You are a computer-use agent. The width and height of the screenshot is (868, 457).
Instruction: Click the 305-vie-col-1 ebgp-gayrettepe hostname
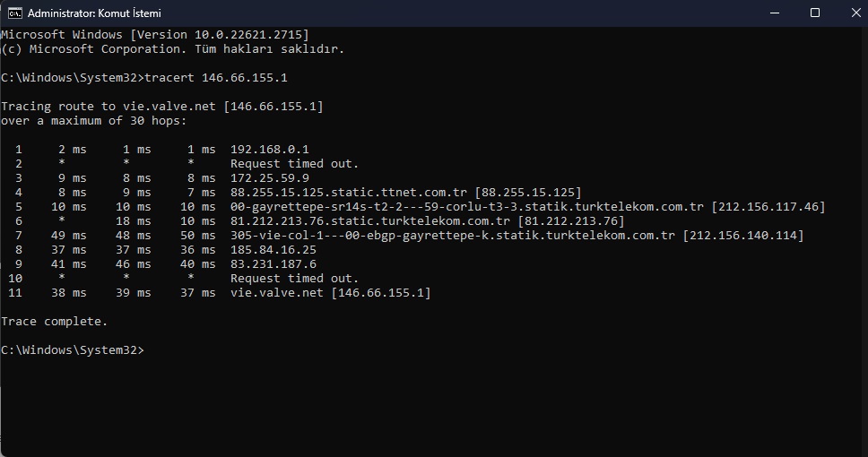pos(453,236)
